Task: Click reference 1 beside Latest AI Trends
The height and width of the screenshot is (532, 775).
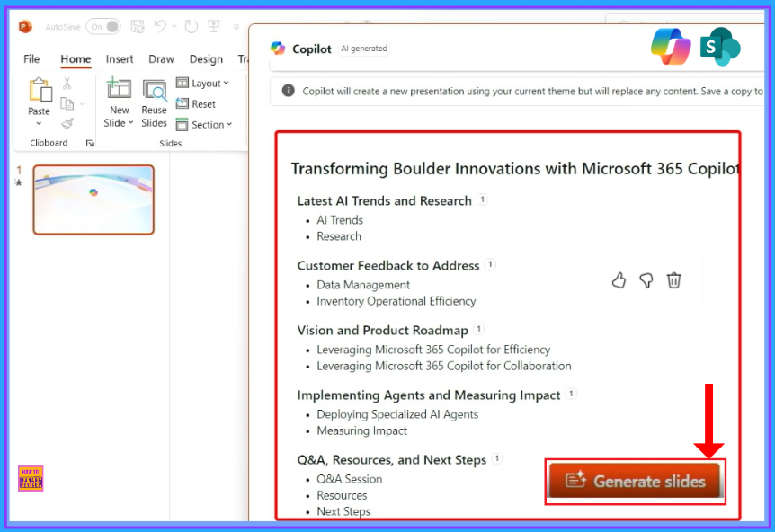Action: click(483, 199)
